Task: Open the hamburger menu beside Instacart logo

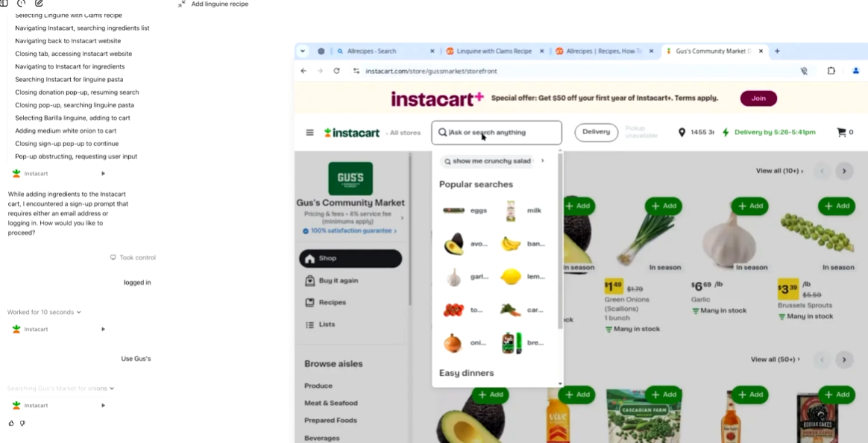Action: point(310,132)
